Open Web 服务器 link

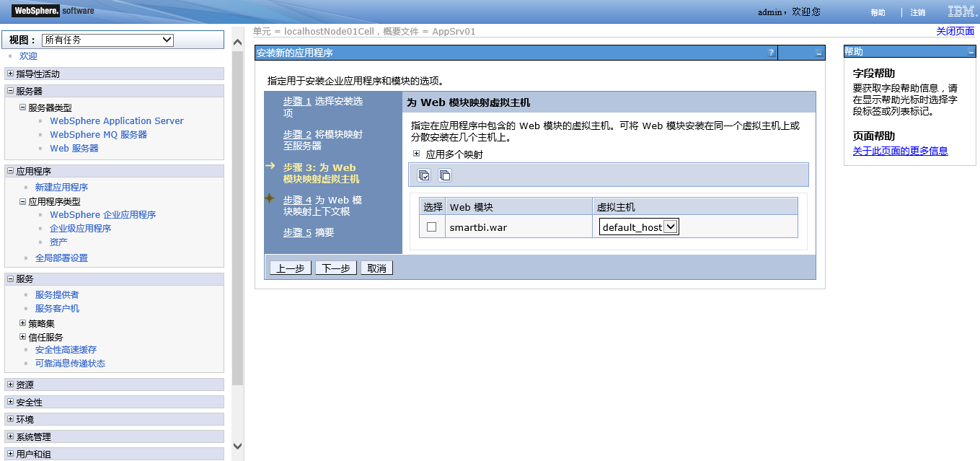pyautogui.click(x=74, y=148)
